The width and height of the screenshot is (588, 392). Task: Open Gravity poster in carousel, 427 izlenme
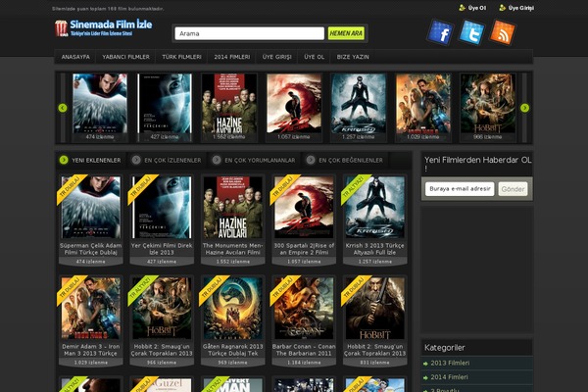[x=165, y=103]
